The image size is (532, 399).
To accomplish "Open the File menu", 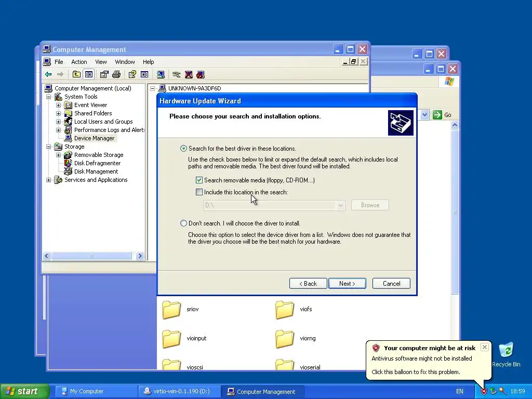I will (59, 62).
